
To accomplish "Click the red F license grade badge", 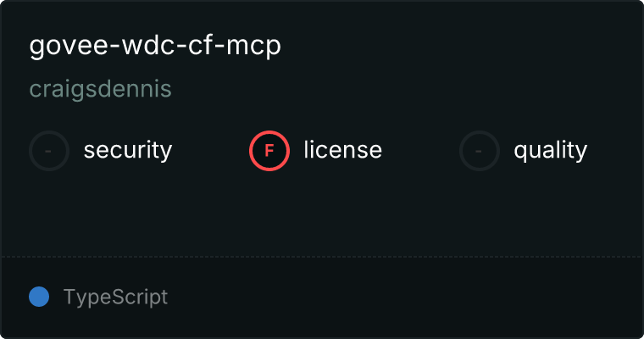I will click(269, 151).
